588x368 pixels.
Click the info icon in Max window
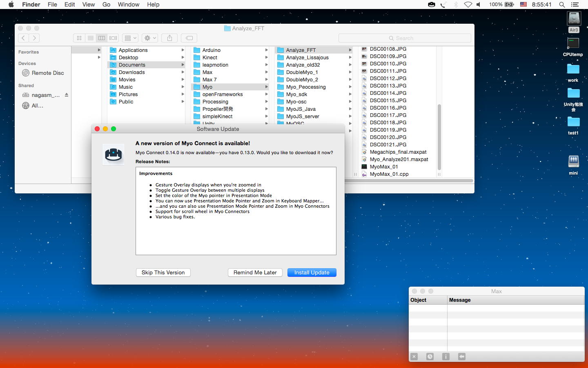click(x=446, y=357)
